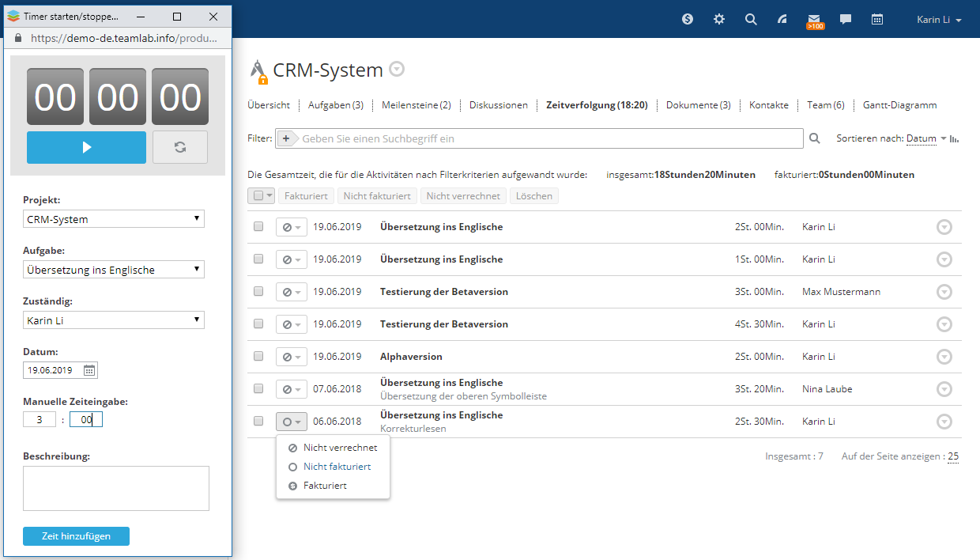Screen dimensions: 980x560
Task: Reset the timer with refresh icon
Action: [x=180, y=147]
